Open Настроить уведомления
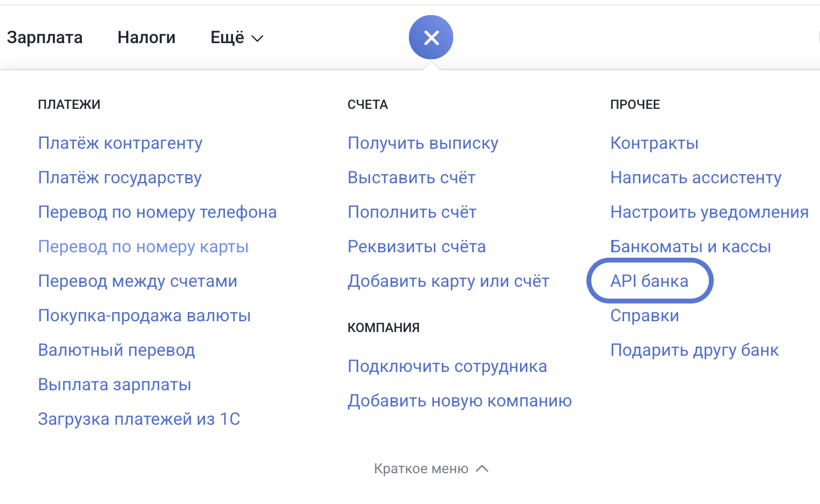This screenshot has width=820, height=504. (709, 212)
